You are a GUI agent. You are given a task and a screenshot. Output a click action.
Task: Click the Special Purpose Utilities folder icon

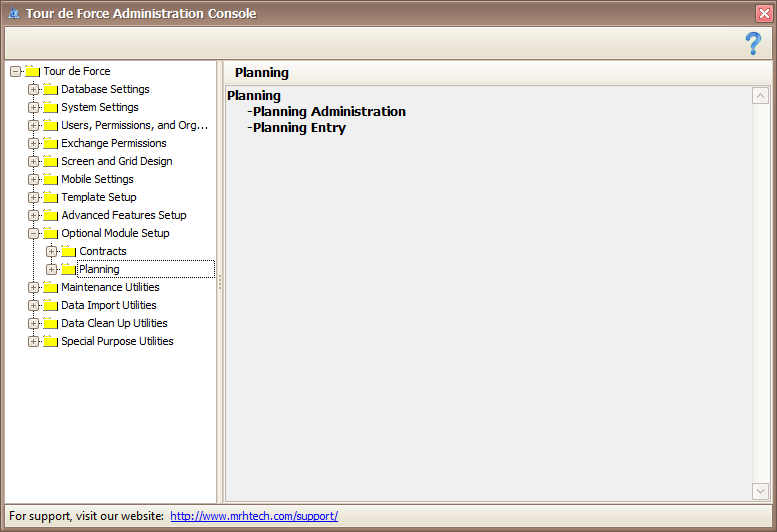point(51,341)
